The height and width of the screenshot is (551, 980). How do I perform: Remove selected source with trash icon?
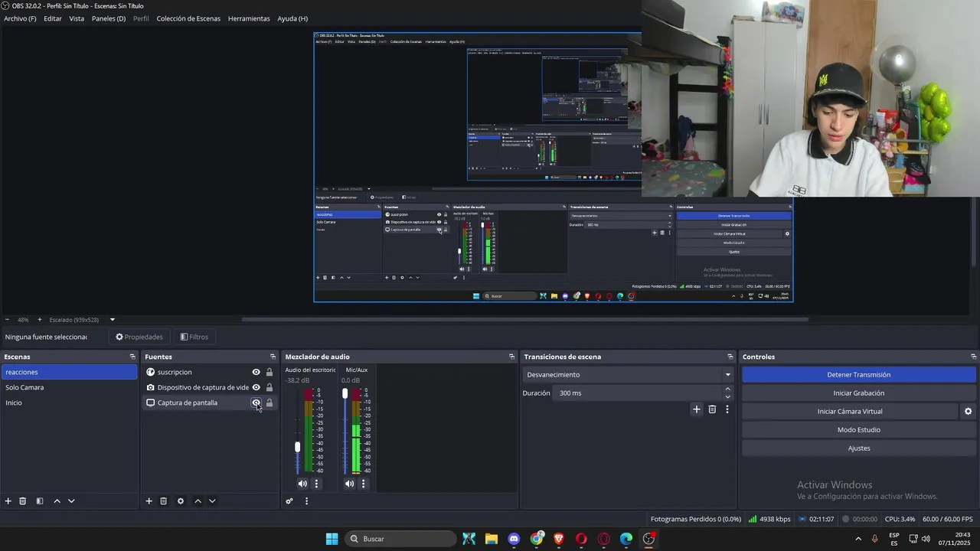[163, 501]
